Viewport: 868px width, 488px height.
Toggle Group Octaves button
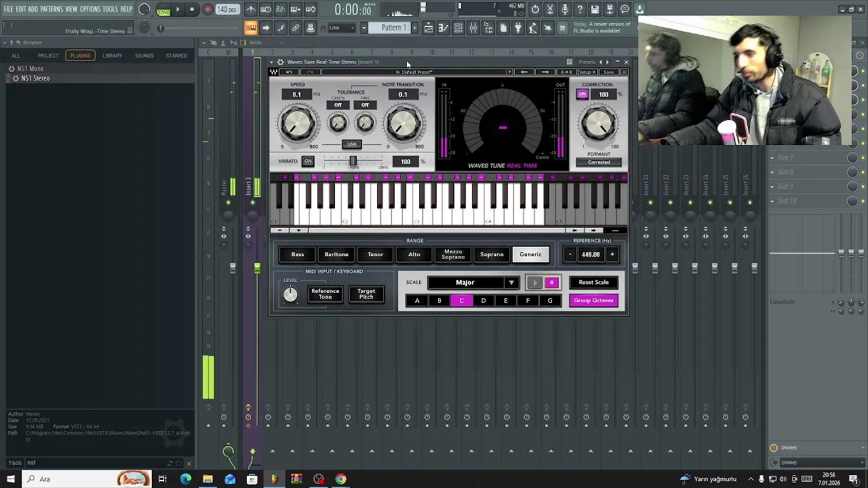point(593,301)
